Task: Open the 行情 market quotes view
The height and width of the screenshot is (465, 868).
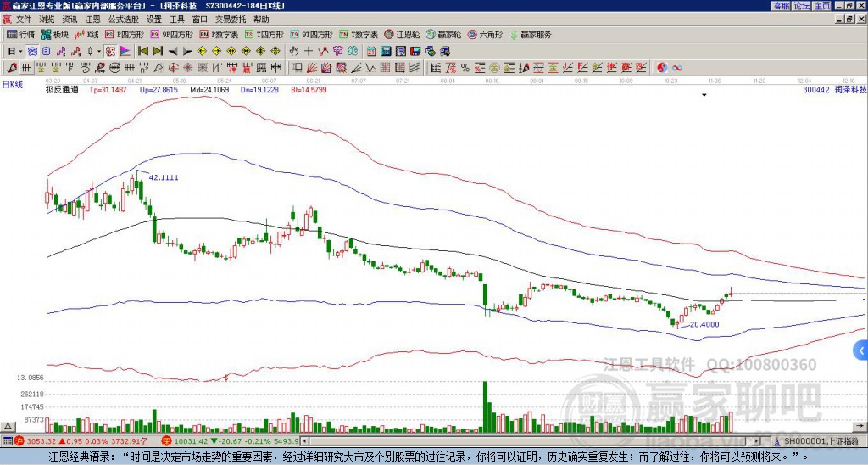Action: click(20, 34)
